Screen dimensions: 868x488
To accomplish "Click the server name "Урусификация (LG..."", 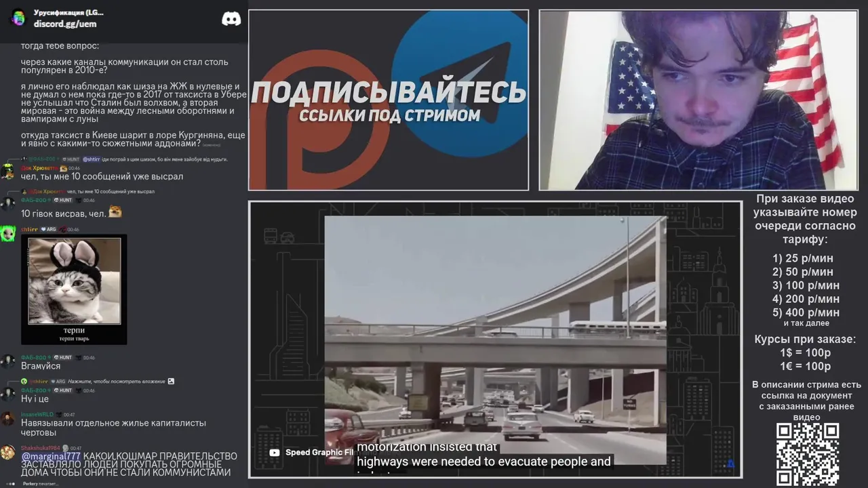I will tap(68, 13).
